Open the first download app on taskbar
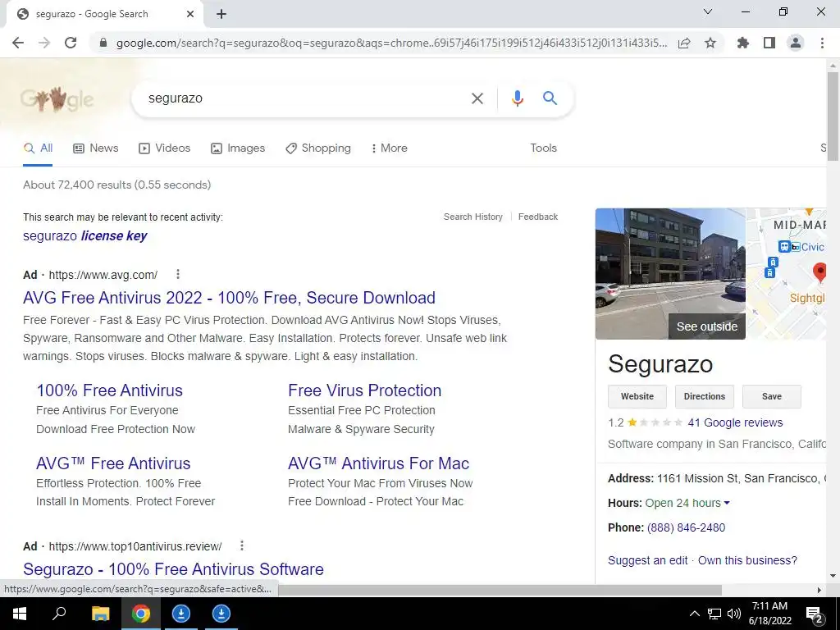This screenshot has height=630, width=840. [x=181, y=614]
